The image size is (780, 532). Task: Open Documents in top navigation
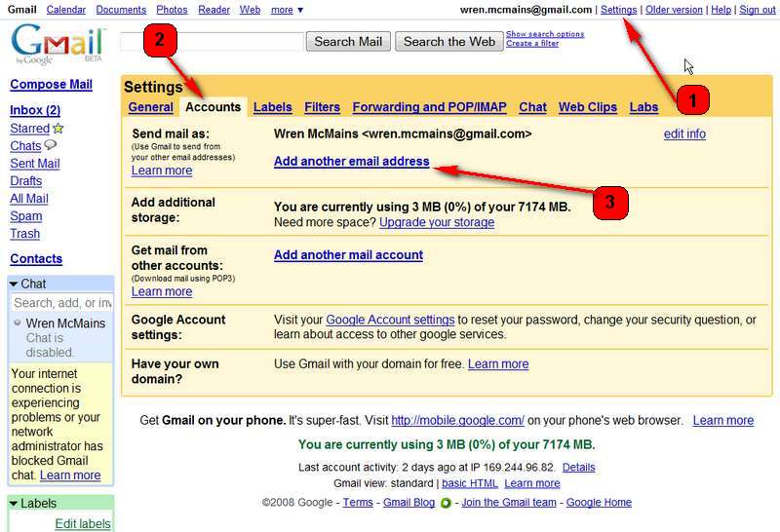coord(121,10)
